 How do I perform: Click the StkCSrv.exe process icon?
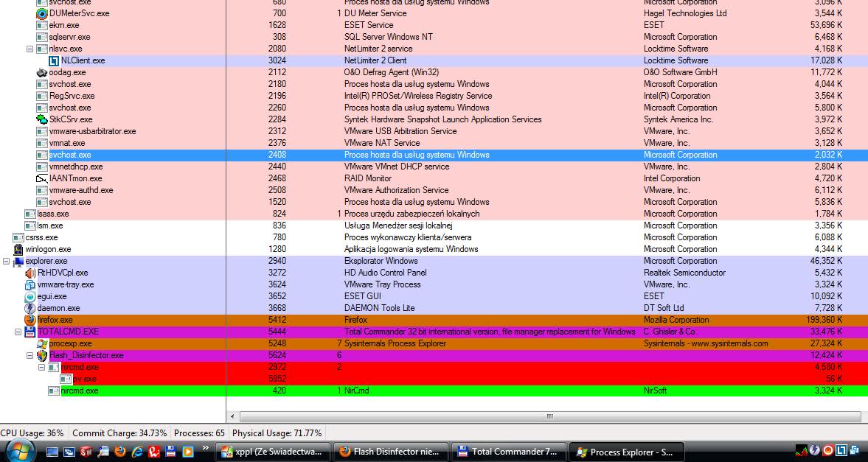(x=41, y=119)
